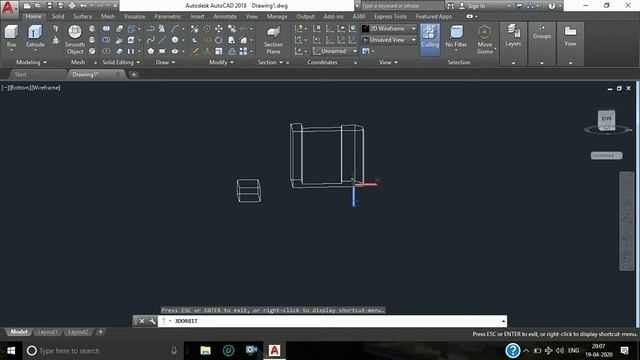
Task: Select the Rectangle draw tool
Action: 162,51
